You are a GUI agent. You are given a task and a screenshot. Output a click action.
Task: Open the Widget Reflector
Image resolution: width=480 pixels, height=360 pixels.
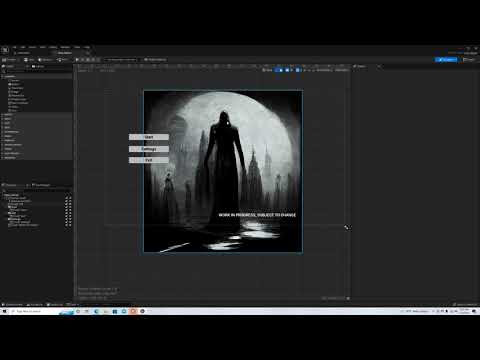coord(155,60)
